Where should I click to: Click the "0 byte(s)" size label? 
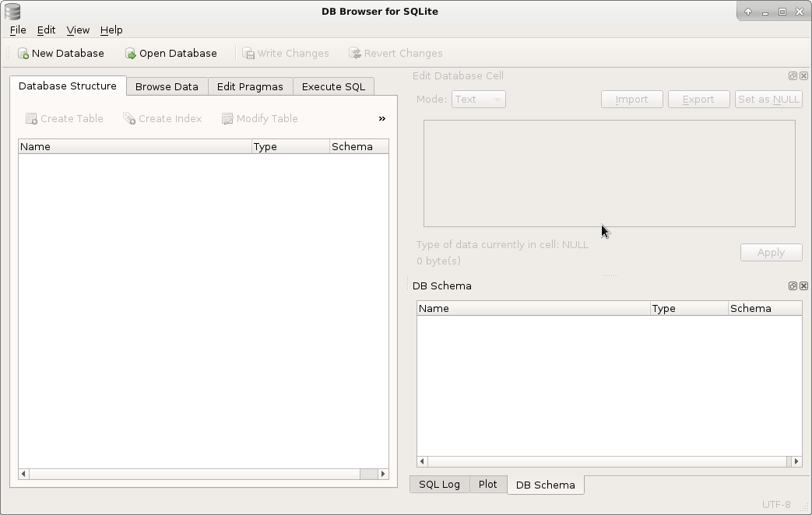point(438,261)
